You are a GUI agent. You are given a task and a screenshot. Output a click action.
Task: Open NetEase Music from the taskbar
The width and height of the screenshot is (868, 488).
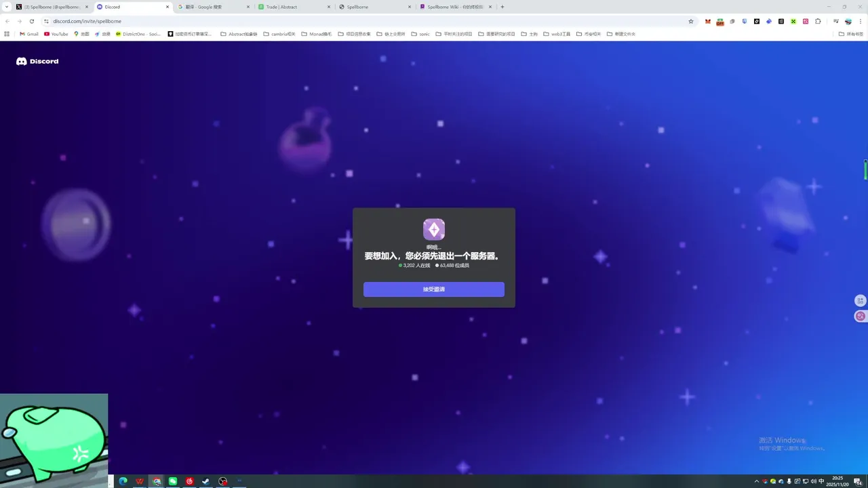[x=190, y=481]
